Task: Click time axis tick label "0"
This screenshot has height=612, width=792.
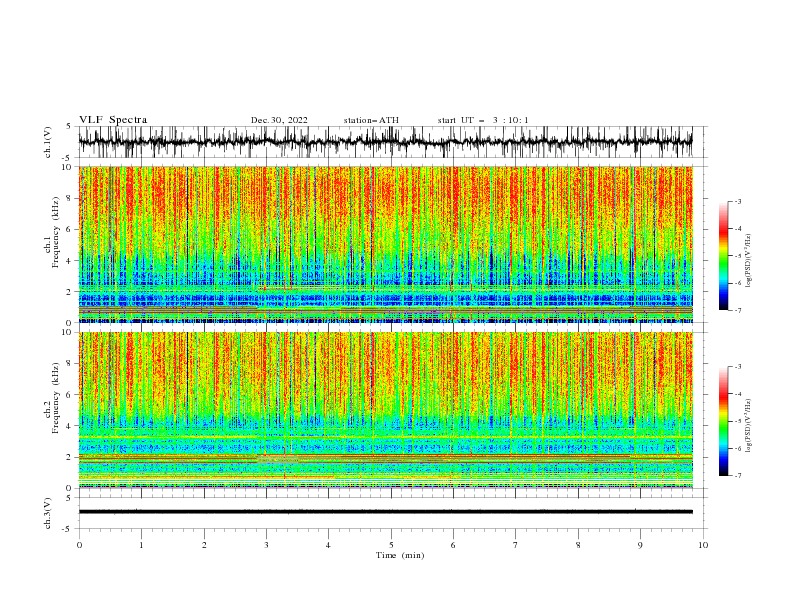Action: pyautogui.click(x=79, y=545)
